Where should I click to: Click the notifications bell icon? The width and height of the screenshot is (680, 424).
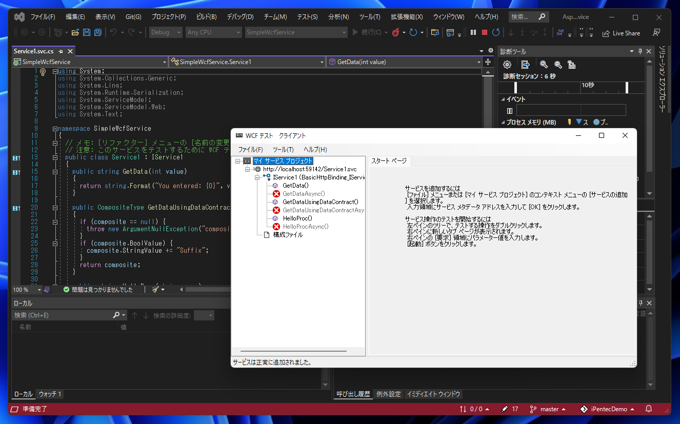(x=649, y=409)
